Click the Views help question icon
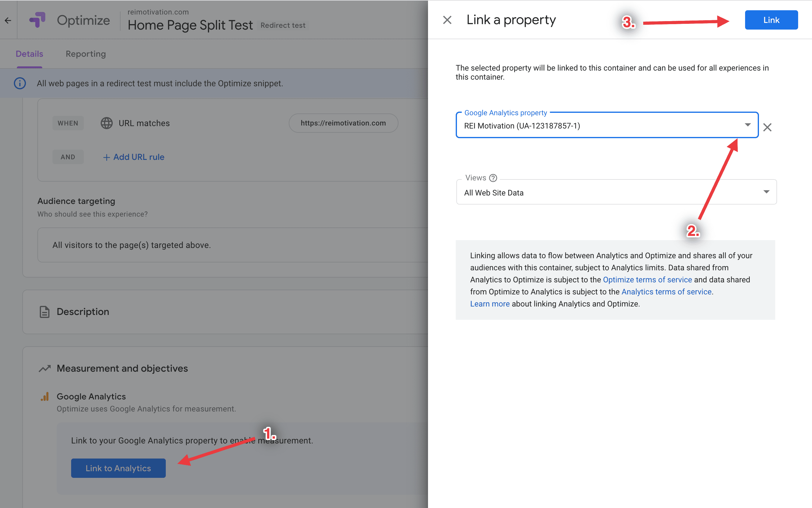The width and height of the screenshot is (812, 508). point(493,178)
